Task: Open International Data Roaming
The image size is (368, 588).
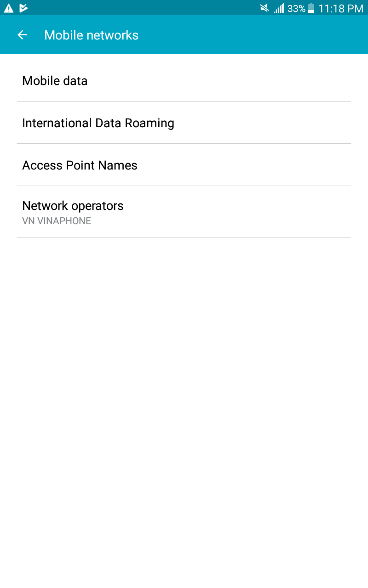Action: (184, 123)
